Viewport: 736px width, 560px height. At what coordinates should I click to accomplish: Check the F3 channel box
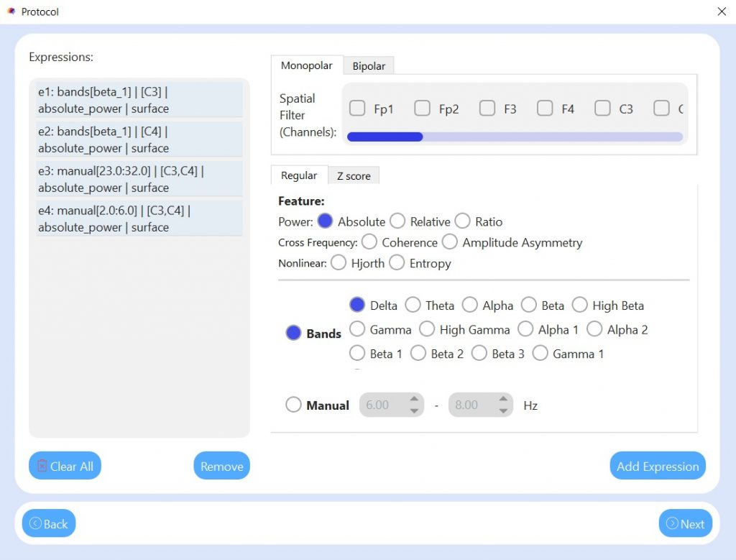coord(487,109)
